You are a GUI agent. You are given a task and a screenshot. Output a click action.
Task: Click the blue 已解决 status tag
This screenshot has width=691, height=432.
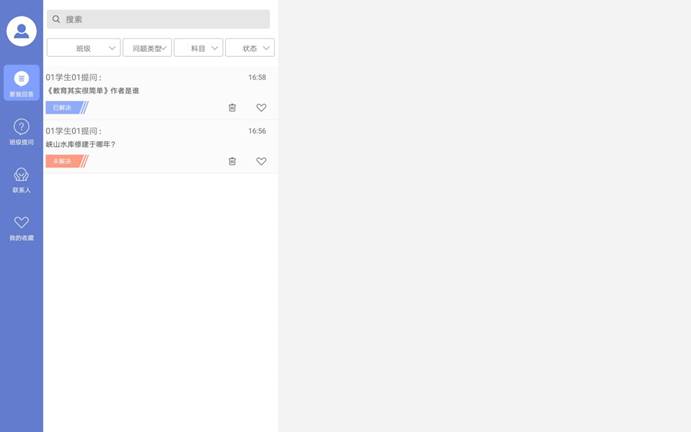[67, 108]
